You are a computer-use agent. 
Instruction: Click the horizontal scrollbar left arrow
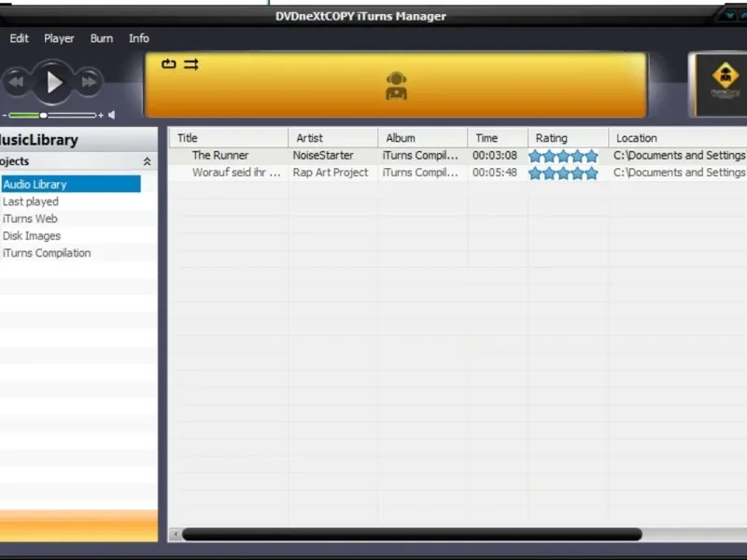point(176,534)
